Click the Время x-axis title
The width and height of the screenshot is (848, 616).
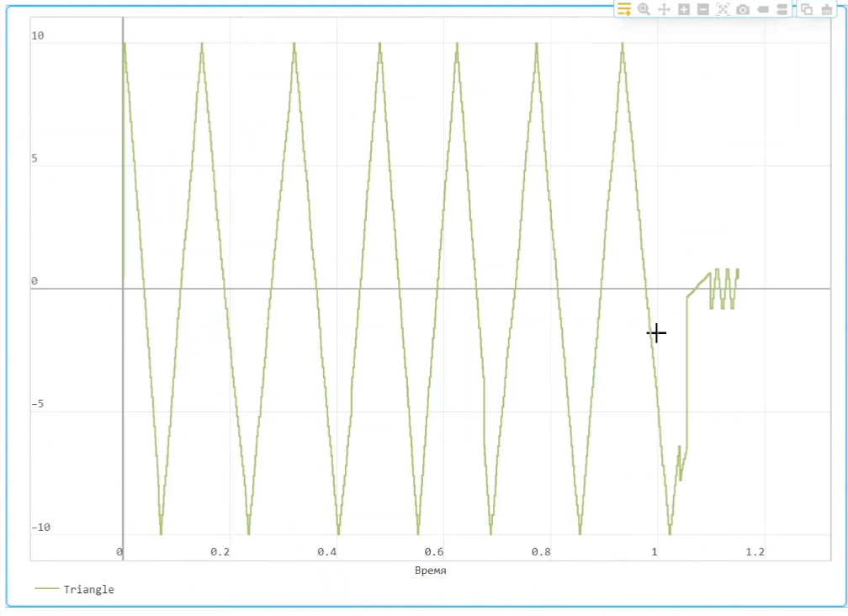click(430, 571)
